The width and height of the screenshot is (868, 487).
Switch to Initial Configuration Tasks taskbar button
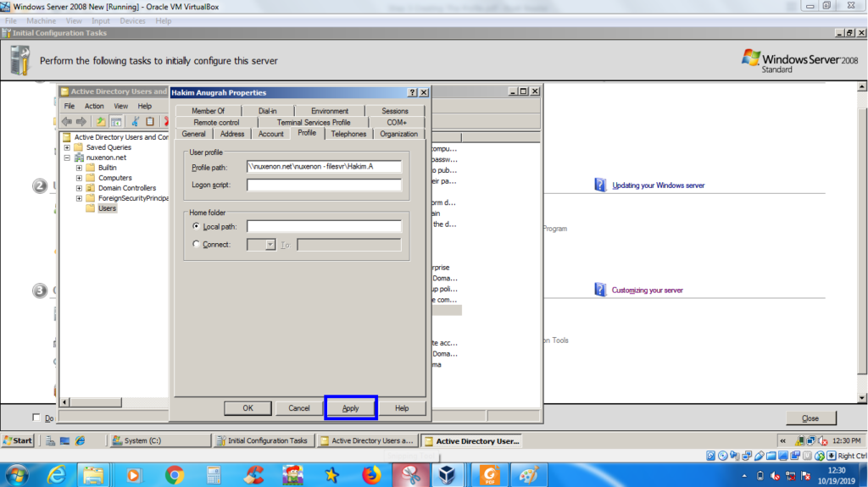coord(264,440)
